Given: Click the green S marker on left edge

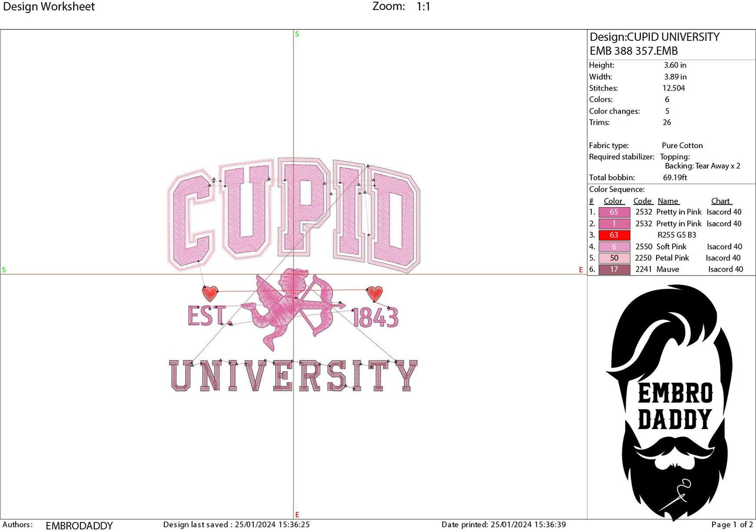Looking at the screenshot, I should click(4, 270).
